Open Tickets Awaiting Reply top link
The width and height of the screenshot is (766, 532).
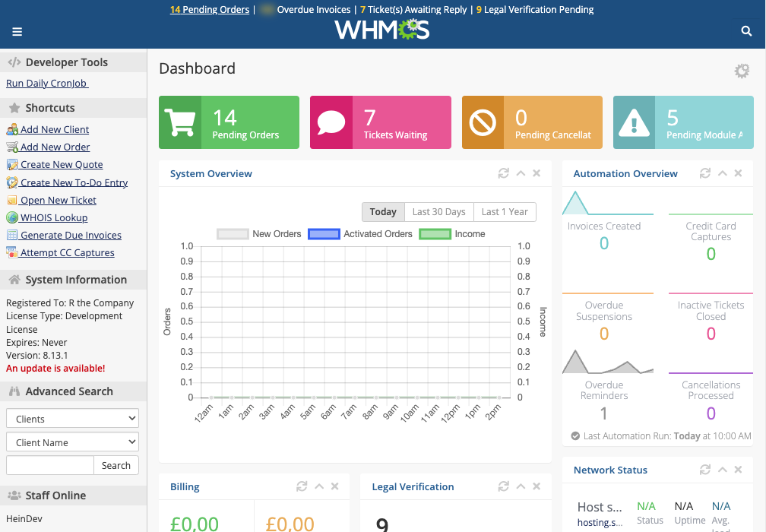pos(413,9)
